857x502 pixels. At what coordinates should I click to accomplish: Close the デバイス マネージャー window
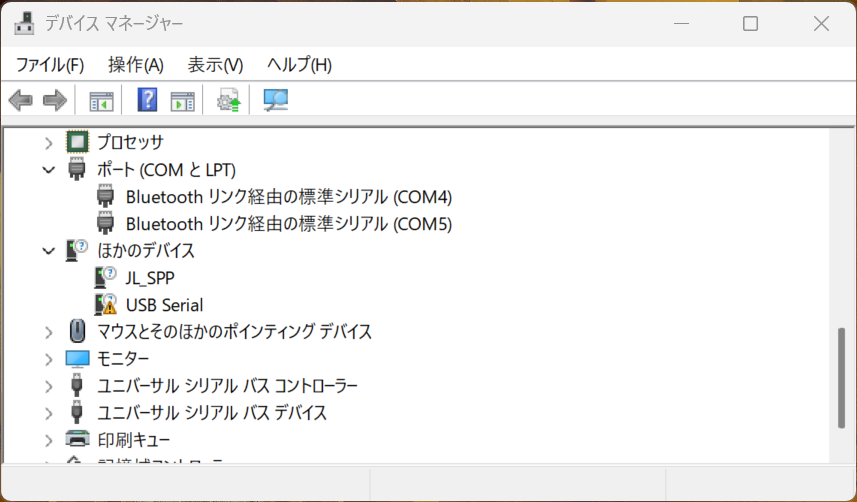pos(821,24)
